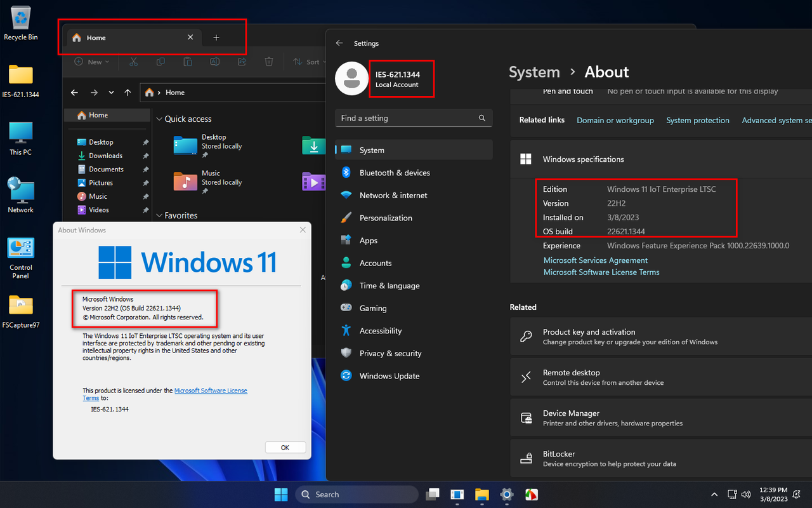Show hidden icons chevron in system tray
The image size is (812, 508).
715,494
